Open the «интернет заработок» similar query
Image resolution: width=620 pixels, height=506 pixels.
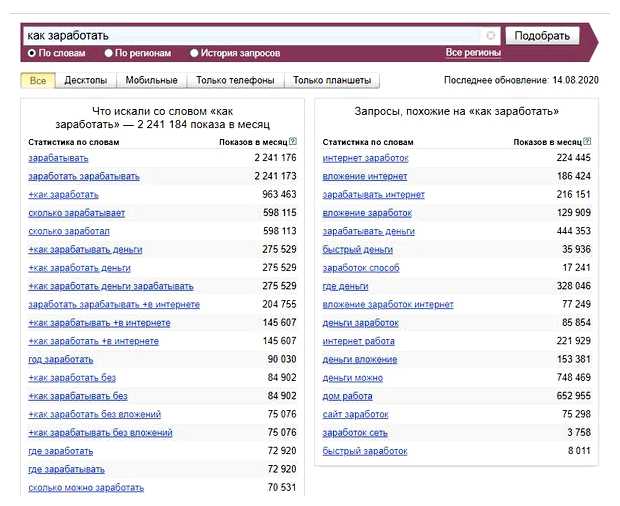(365, 158)
